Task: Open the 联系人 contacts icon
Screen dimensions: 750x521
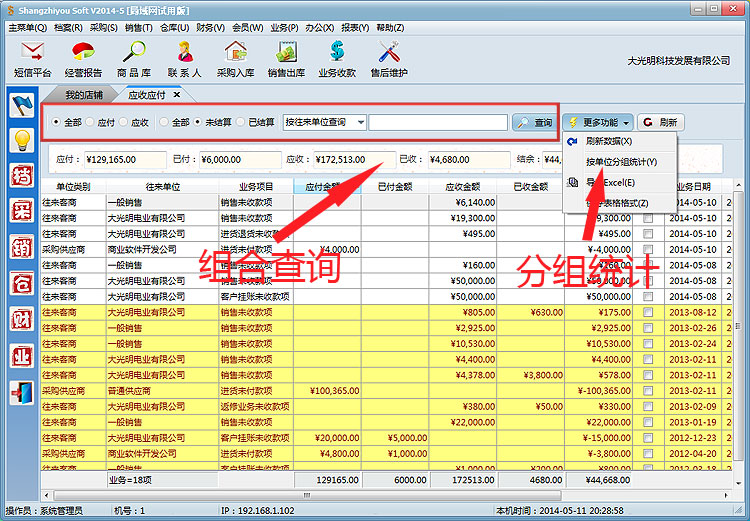Action: (184, 58)
